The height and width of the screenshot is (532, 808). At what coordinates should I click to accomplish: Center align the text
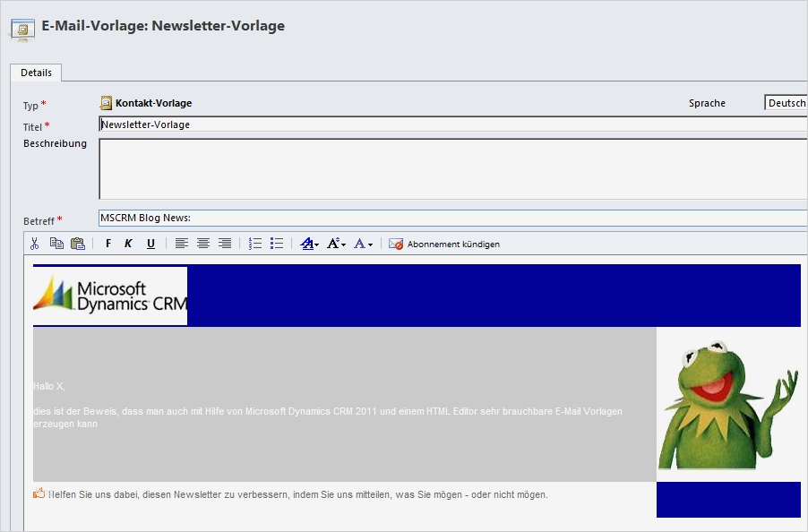(203, 244)
